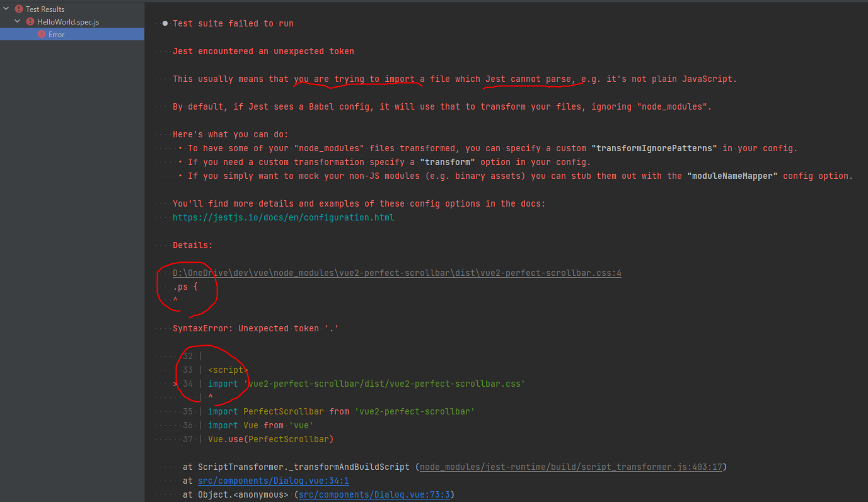Click code line 34 importing the scrollbar css

tap(366, 384)
